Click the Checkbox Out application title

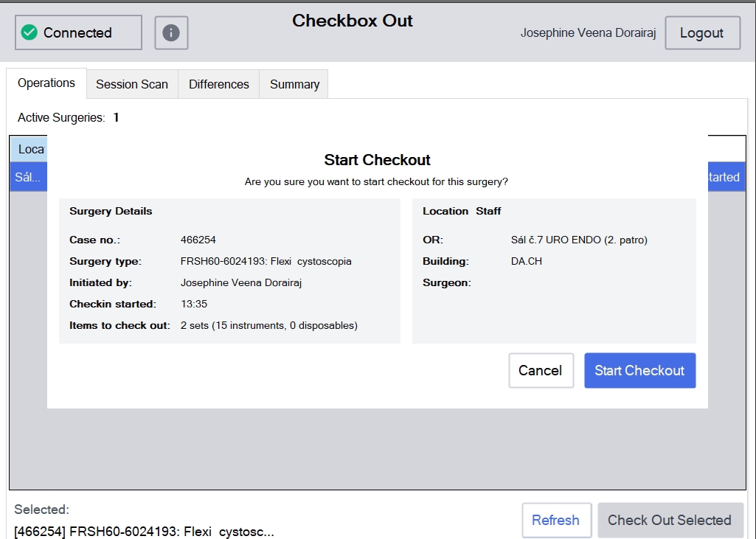click(x=353, y=21)
